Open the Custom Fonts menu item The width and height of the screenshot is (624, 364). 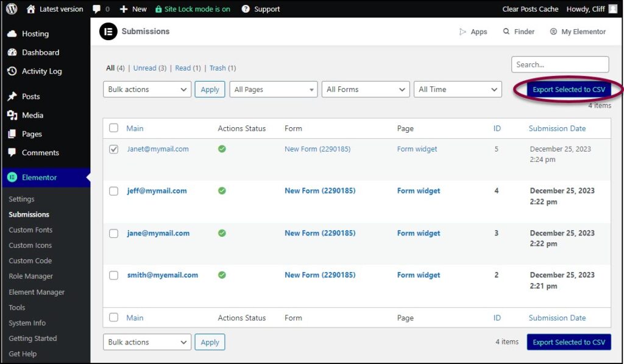[x=29, y=229]
